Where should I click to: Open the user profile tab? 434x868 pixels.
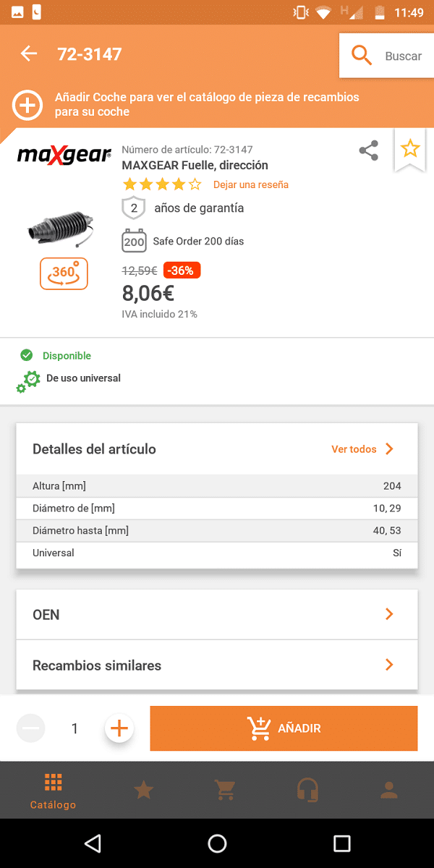[x=389, y=790]
